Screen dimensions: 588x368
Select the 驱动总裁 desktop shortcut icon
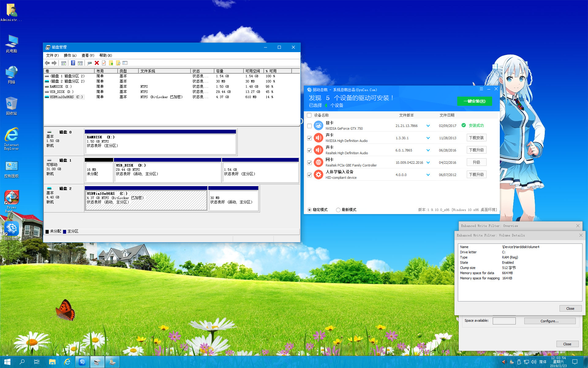(x=12, y=231)
